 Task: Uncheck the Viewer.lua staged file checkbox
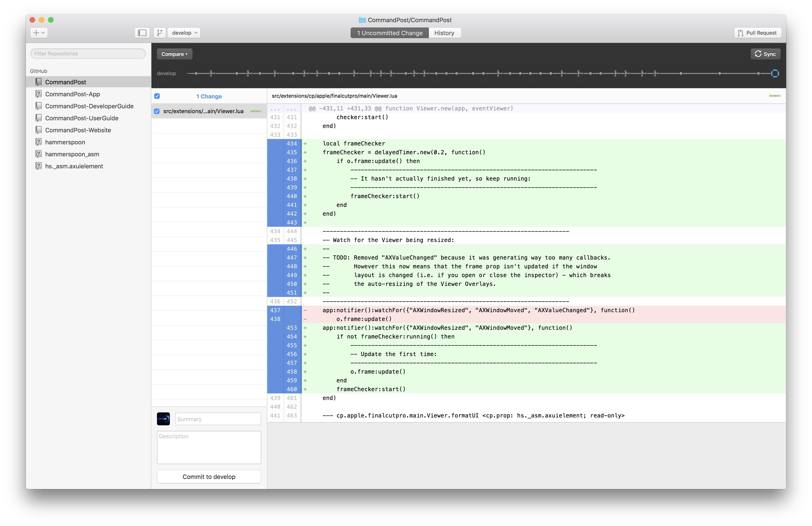[157, 111]
